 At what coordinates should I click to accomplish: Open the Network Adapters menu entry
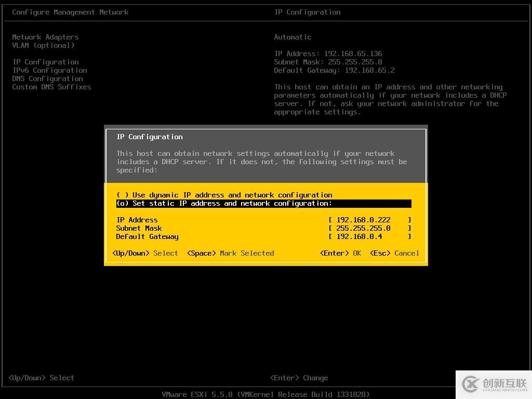tap(46, 37)
